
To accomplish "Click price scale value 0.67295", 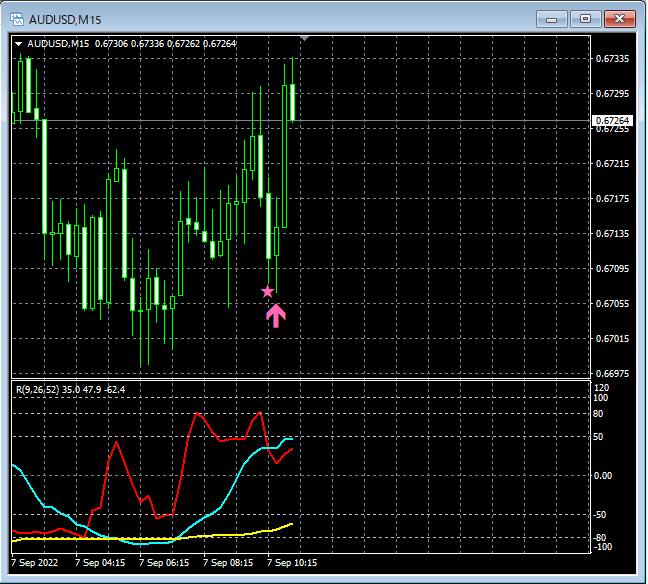I will (x=612, y=94).
